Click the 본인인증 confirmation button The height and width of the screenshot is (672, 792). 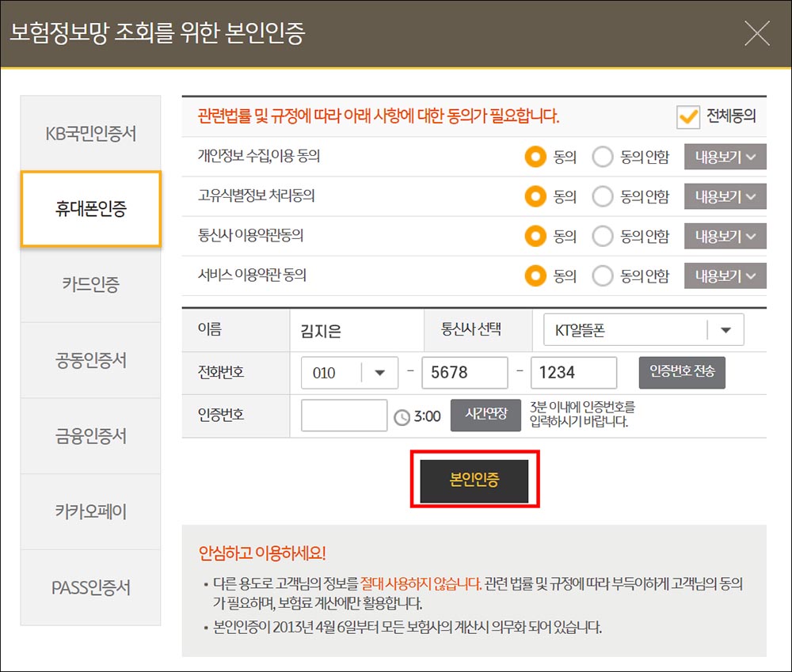[474, 480]
